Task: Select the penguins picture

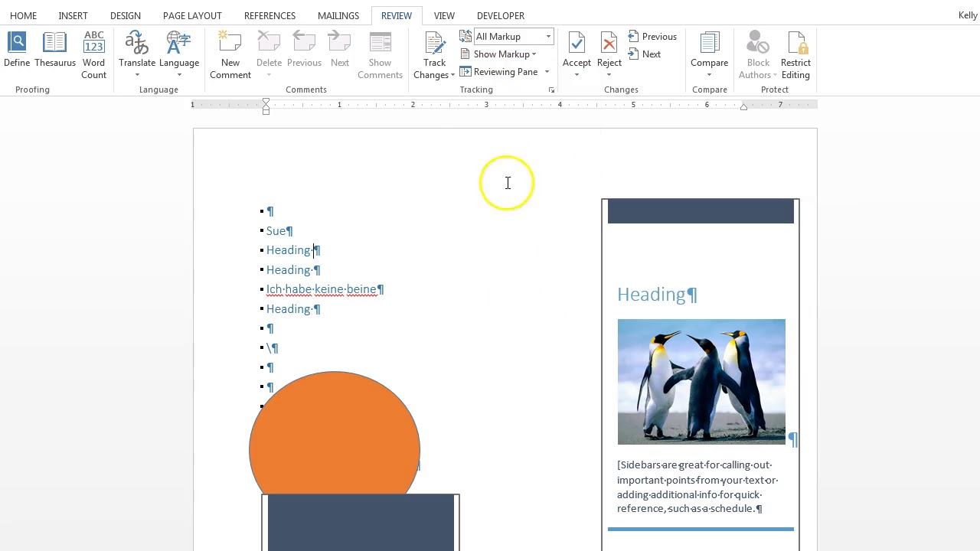Action: click(x=701, y=382)
